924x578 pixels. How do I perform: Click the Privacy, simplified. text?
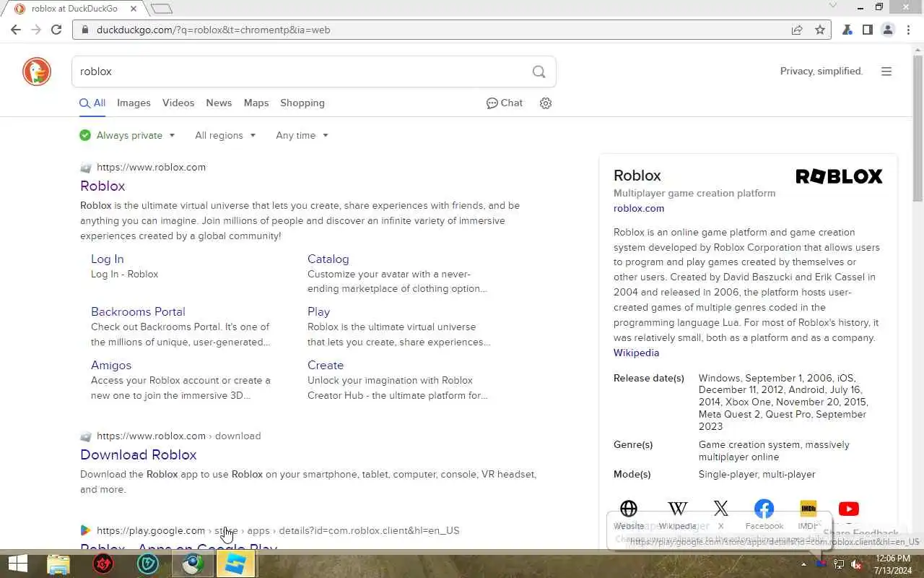(821, 71)
